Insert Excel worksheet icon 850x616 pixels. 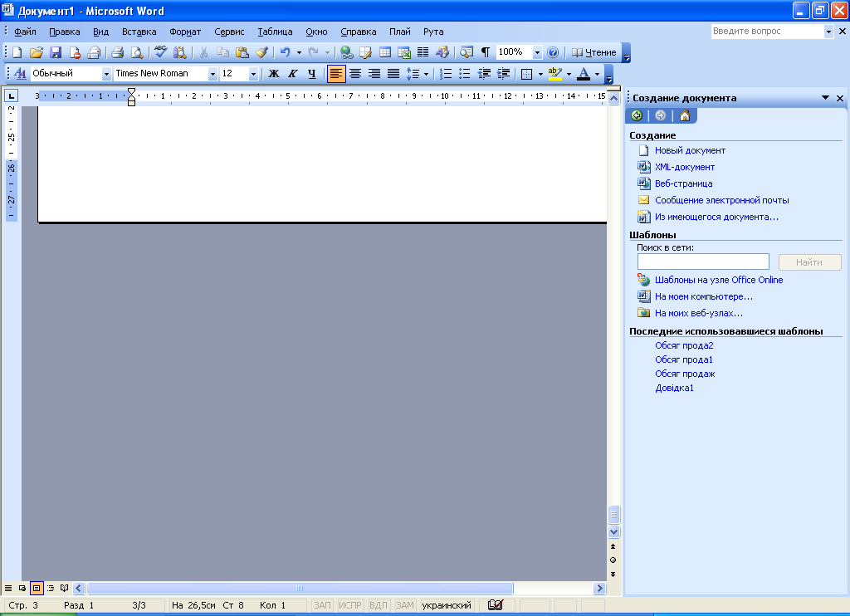[404, 52]
